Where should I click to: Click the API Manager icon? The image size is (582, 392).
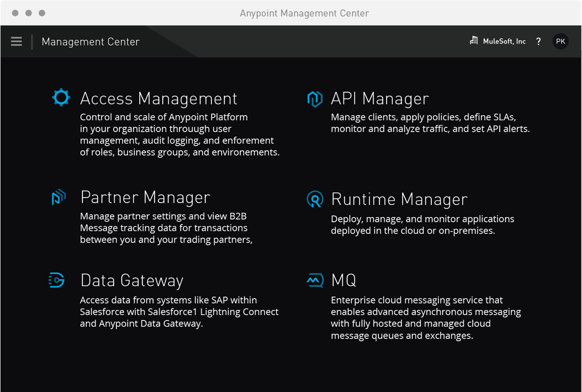[314, 99]
